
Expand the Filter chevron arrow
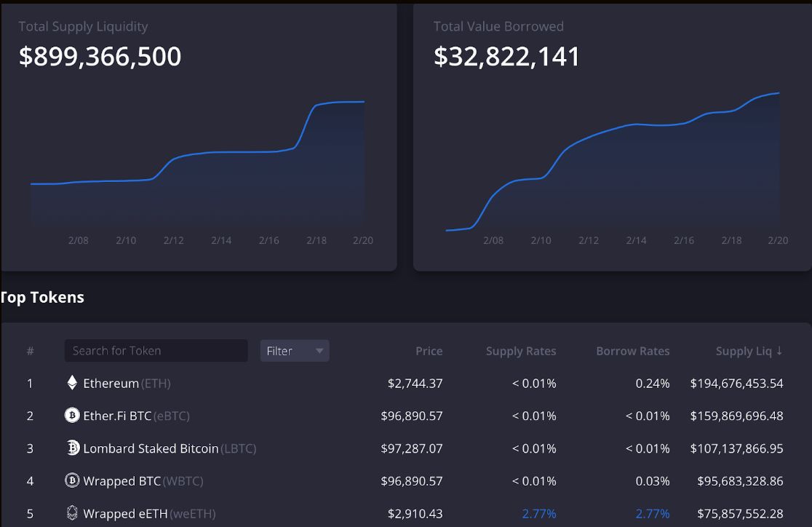pos(319,351)
